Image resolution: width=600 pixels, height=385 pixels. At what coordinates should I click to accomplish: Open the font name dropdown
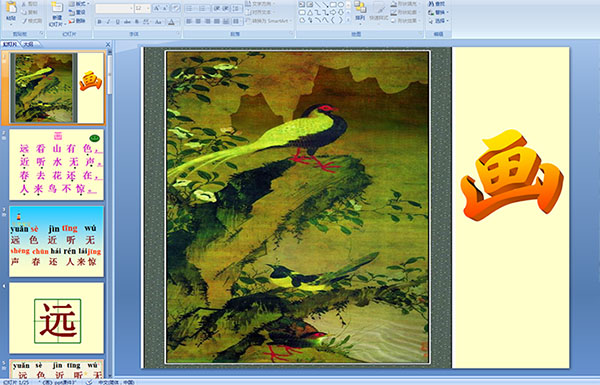click(131, 8)
